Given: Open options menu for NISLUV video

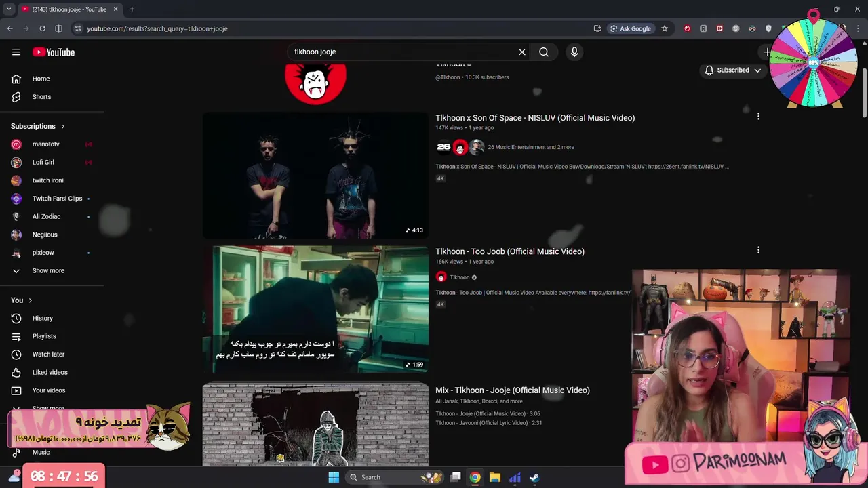Looking at the screenshot, I should 758,117.
